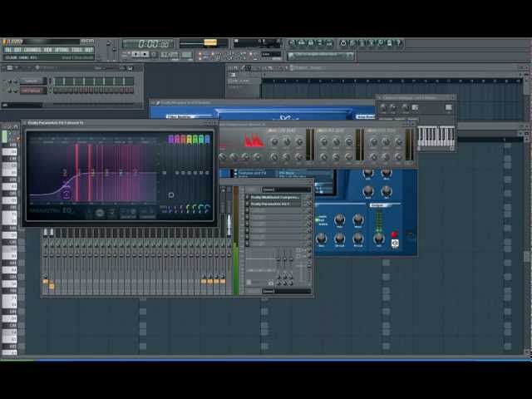532x399 pixels.
Task: Open channel settings window menu arrow
Action: (x=380, y=98)
